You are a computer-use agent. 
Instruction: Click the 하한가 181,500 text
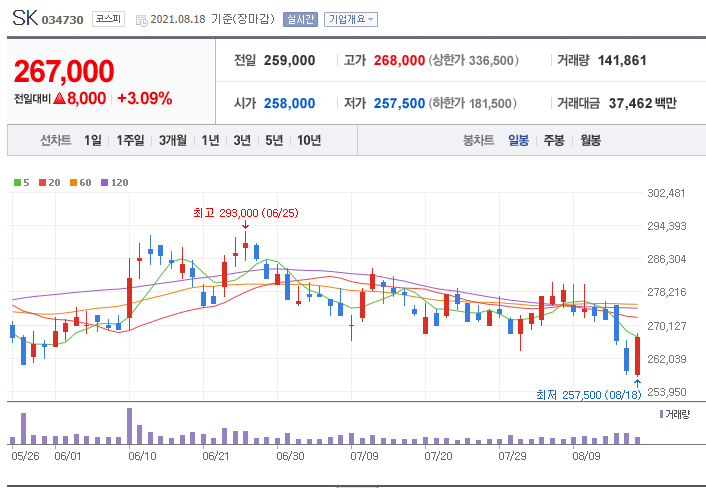473,104
